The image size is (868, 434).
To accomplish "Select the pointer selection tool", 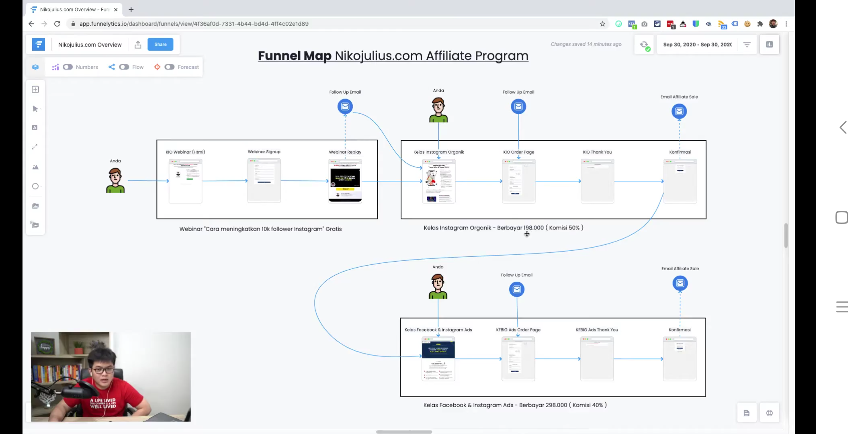I will [35, 109].
